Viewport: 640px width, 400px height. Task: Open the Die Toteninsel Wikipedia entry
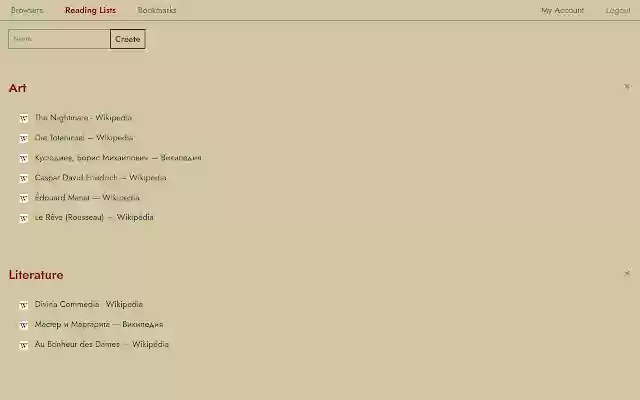84,138
